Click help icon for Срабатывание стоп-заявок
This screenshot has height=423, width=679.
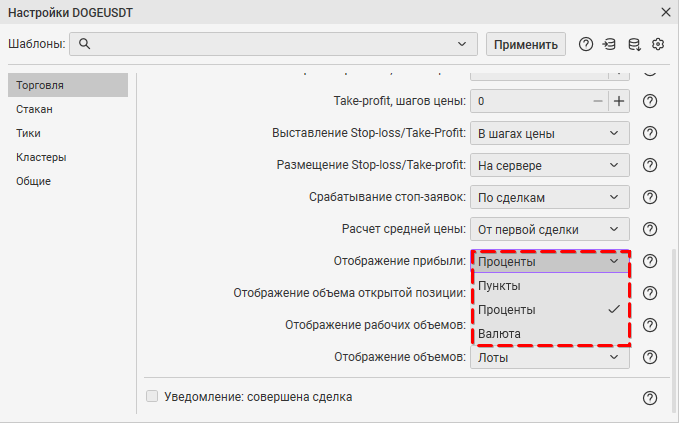tap(650, 197)
